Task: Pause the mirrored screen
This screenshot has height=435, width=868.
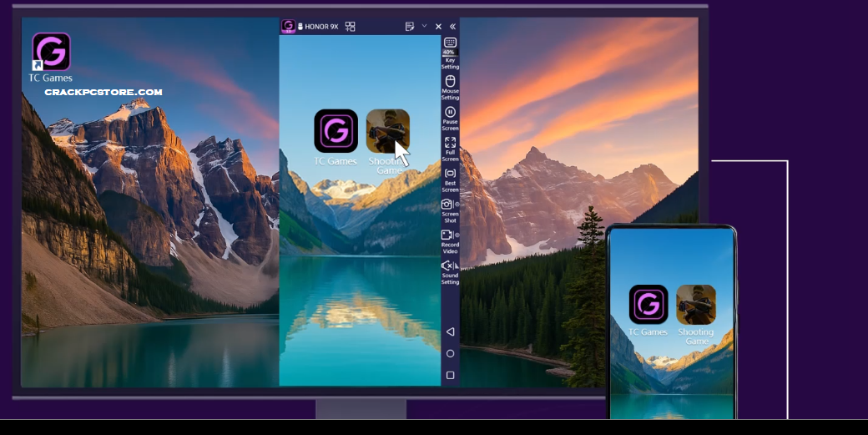Action: pos(450,112)
